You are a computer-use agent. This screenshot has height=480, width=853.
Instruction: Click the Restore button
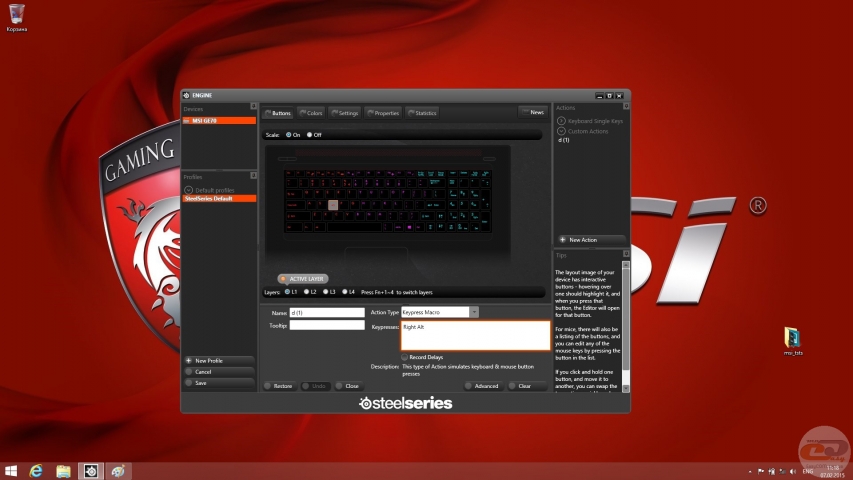click(279, 386)
